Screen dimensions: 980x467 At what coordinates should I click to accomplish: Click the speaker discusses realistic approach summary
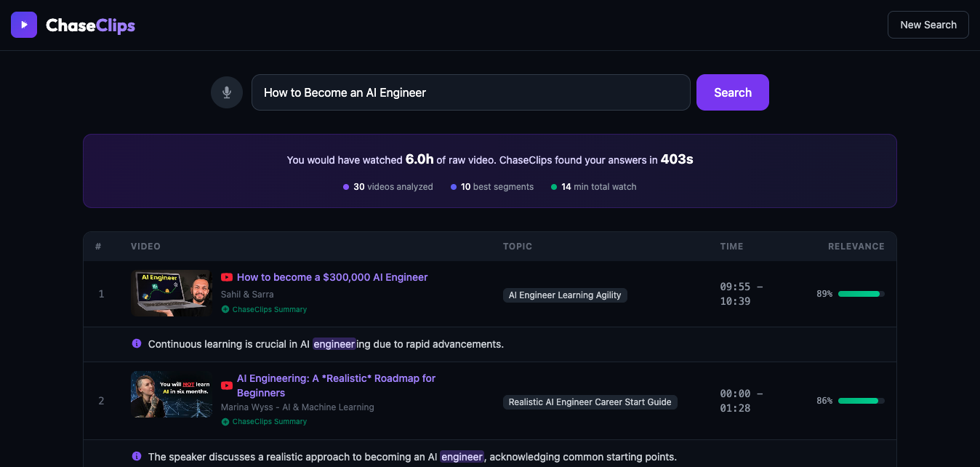[x=412, y=457]
